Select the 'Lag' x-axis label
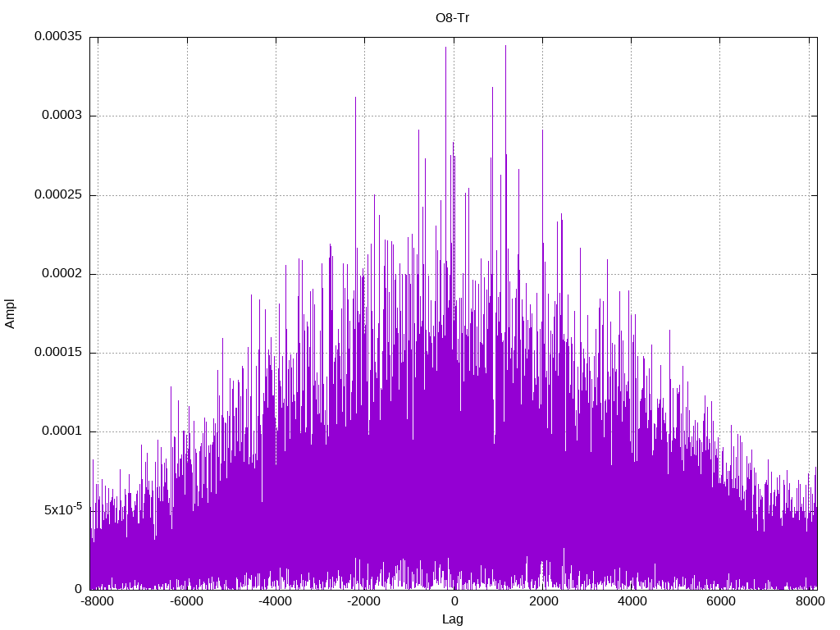Image resolution: width=840 pixels, height=630 pixels. point(453,619)
